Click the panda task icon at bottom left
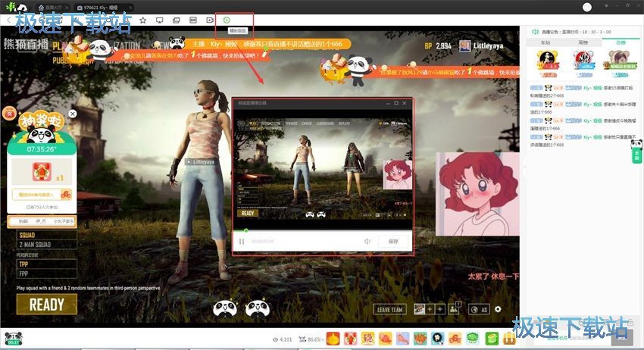Image resolution: width=644 pixels, height=350 pixels. point(14,339)
